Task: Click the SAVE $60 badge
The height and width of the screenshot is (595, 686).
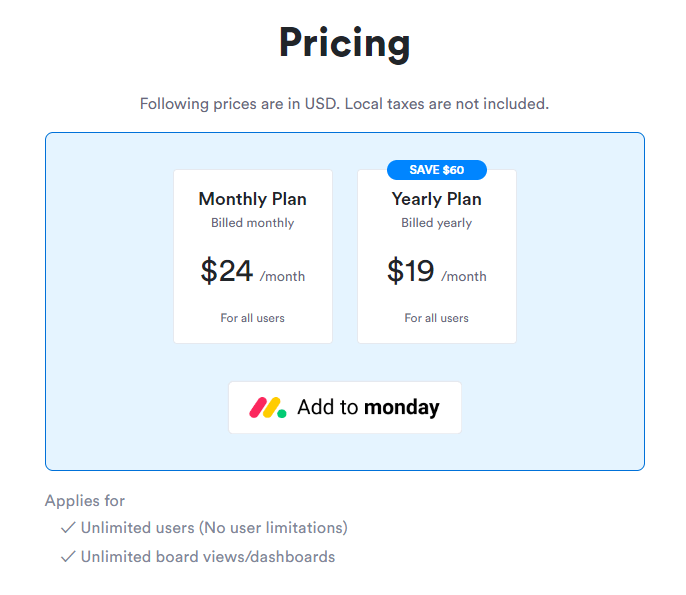Action: pyautogui.click(x=437, y=170)
